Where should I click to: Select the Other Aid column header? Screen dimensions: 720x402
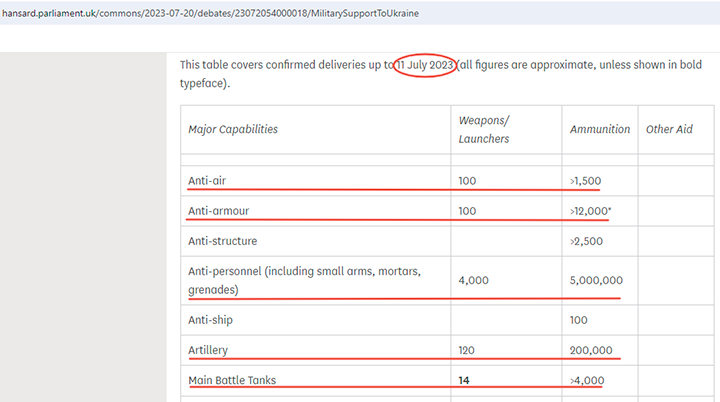669,129
